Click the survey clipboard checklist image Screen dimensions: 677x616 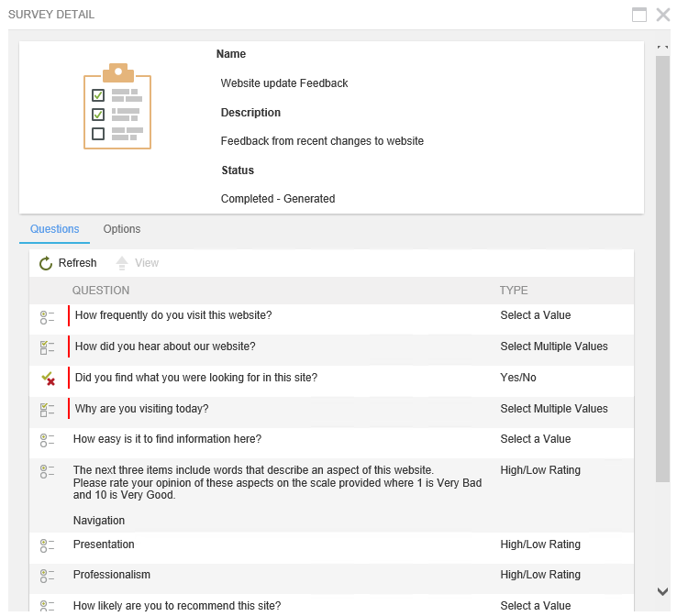117,106
